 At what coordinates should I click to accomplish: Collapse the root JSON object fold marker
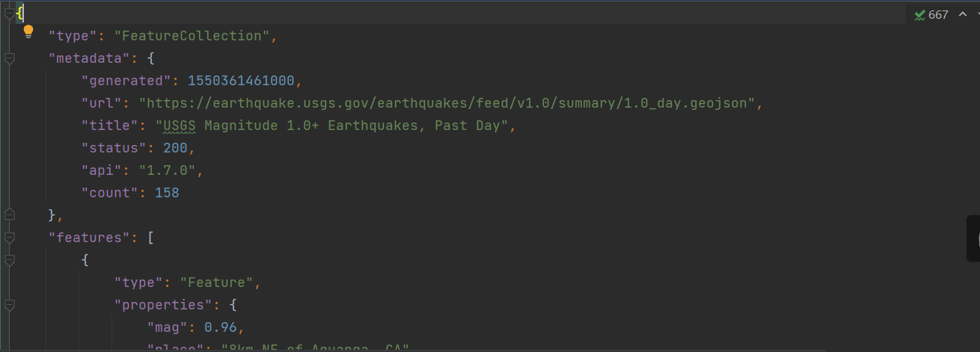click(9, 13)
